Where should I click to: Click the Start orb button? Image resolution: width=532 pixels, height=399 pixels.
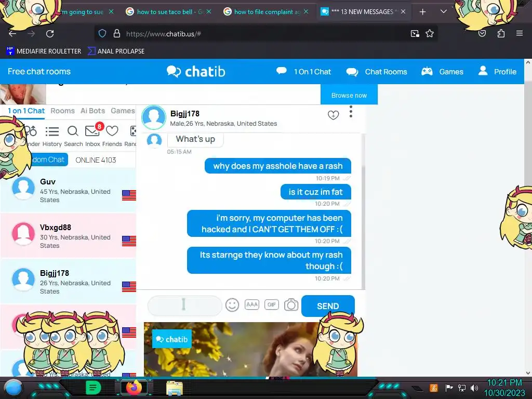13,389
